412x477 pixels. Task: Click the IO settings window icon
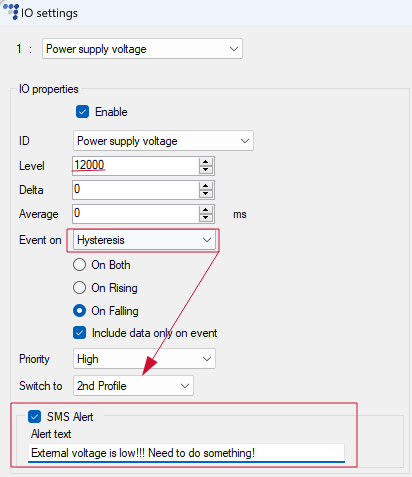[11, 11]
